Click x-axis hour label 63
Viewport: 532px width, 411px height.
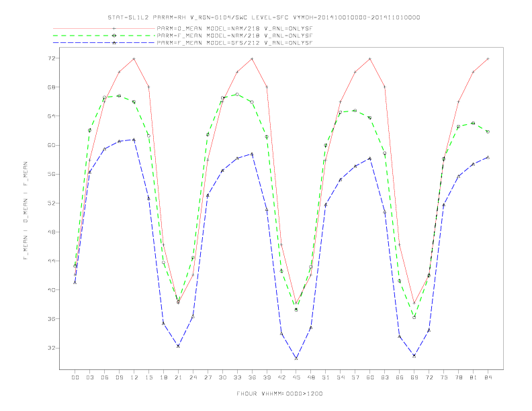click(385, 377)
